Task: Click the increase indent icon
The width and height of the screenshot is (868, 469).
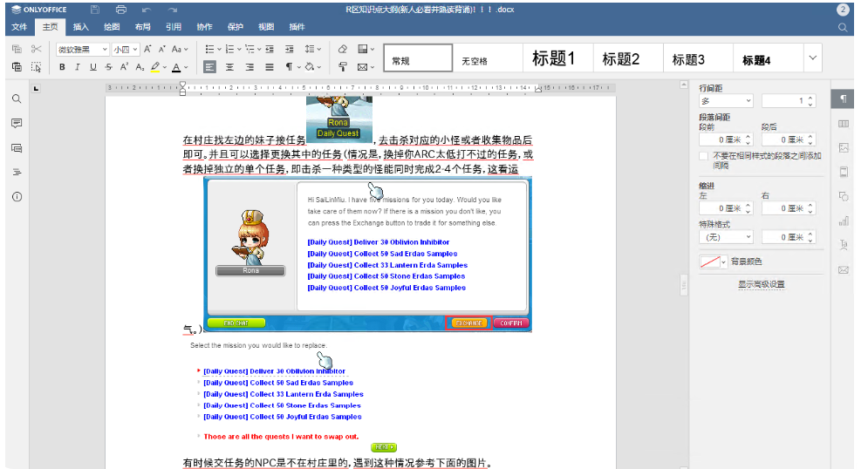Action: 290,49
